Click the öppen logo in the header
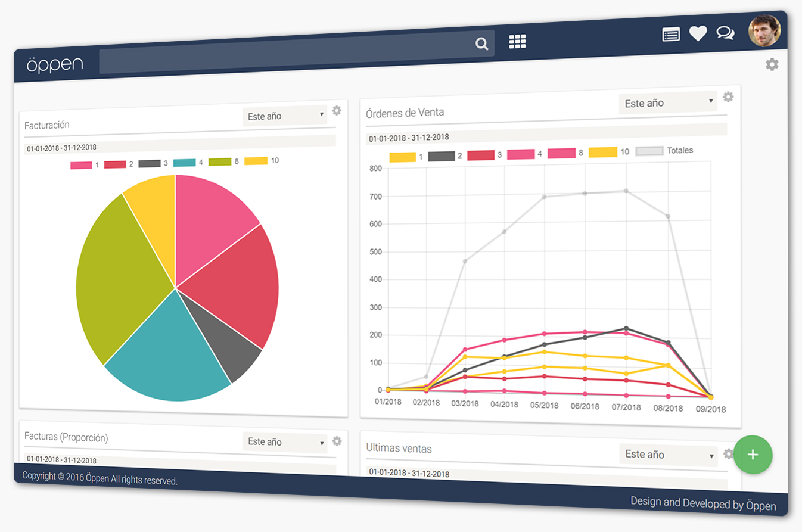Screen dimensions: 802x532 coord(54,64)
